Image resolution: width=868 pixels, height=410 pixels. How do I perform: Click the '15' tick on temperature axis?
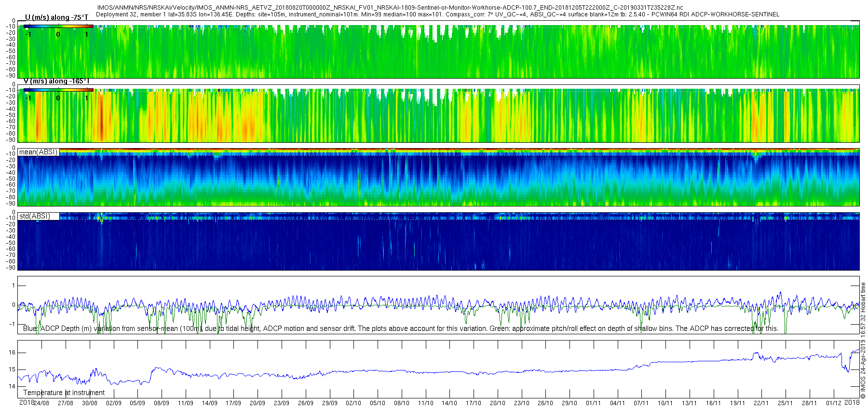pyautogui.click(x=12, y=369)
